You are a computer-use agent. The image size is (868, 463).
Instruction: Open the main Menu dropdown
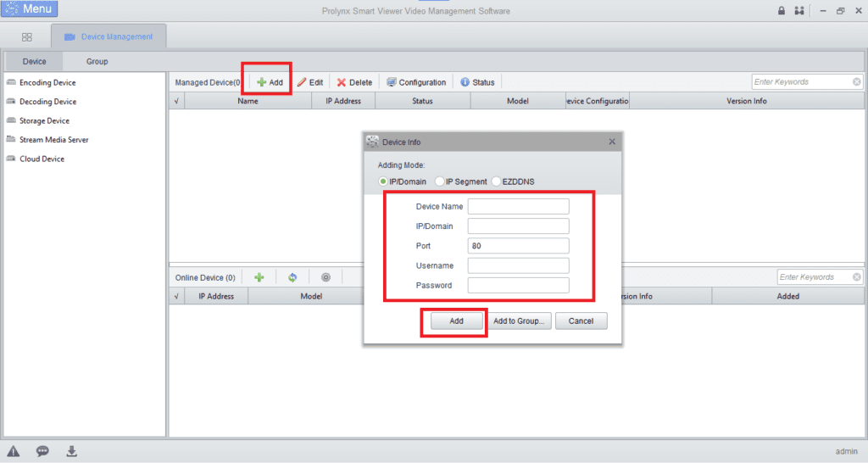coord(30,9)
